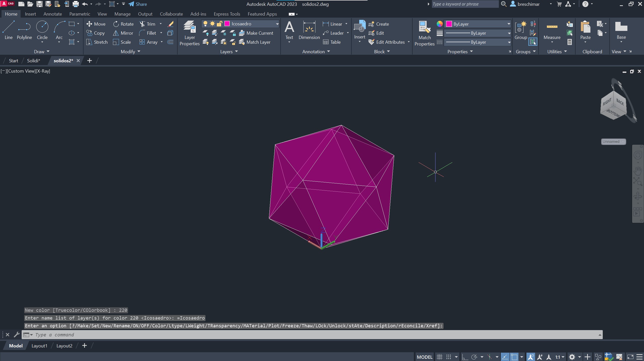Click Edit Attributes button
The width and height of the screenshot is (644, 361).
coord(387,42)
